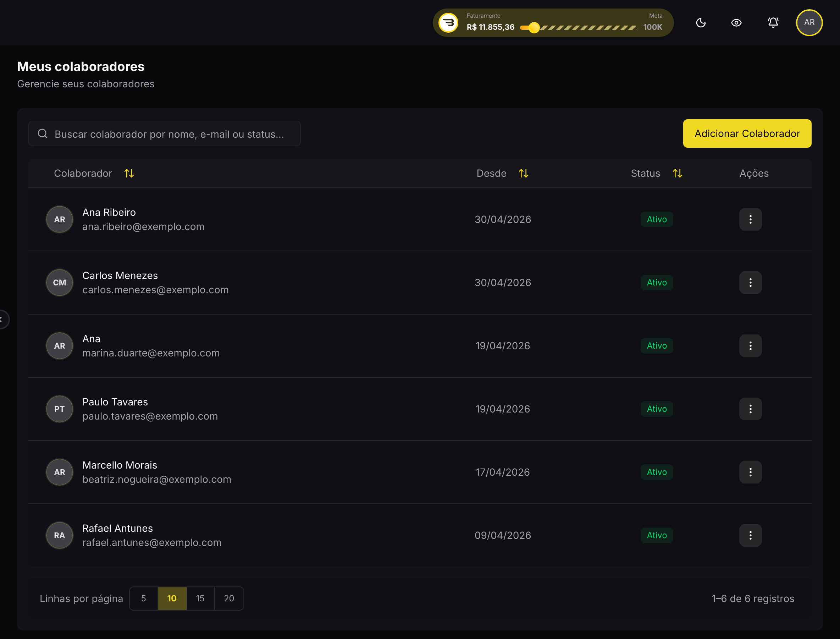
Task: Click Ana Ribeiro's AR avatar
Action: (x=59, y=219)
